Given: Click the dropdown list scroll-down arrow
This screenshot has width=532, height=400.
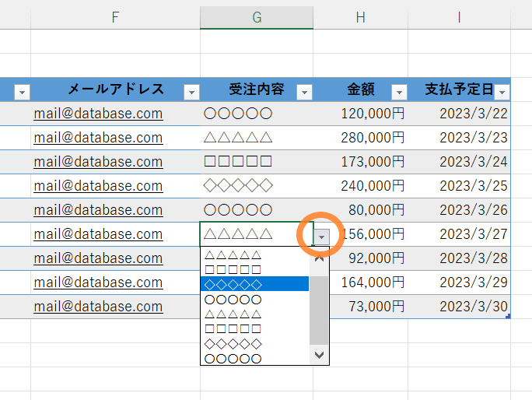Looking at the screenshot, I should point(319,355).
